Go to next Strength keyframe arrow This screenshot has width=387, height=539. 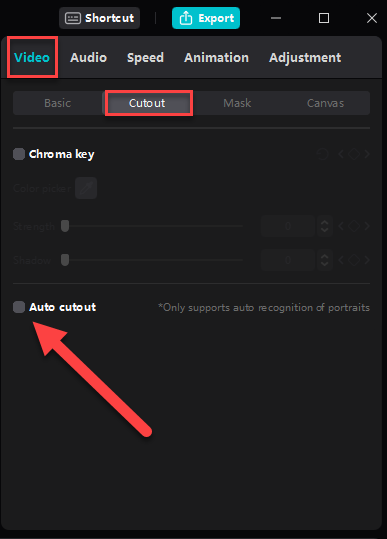(367, 226)
